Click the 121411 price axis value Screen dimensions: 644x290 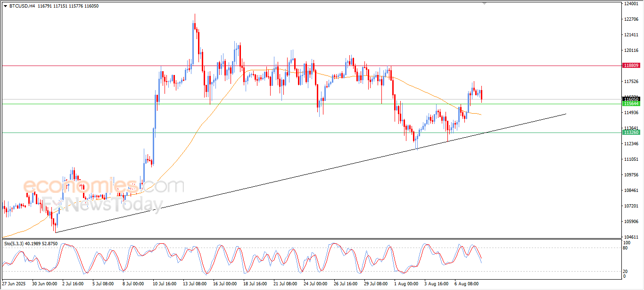(x=631, y=35)
